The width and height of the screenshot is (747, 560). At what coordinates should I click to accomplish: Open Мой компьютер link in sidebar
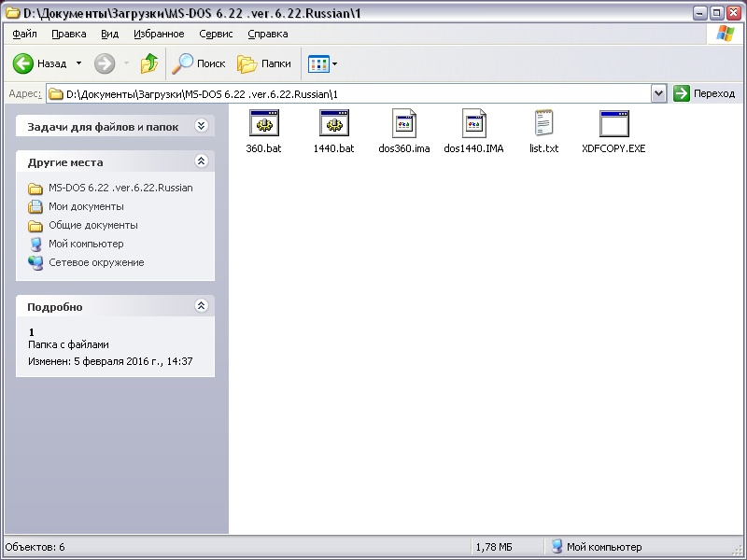(86, 244)
